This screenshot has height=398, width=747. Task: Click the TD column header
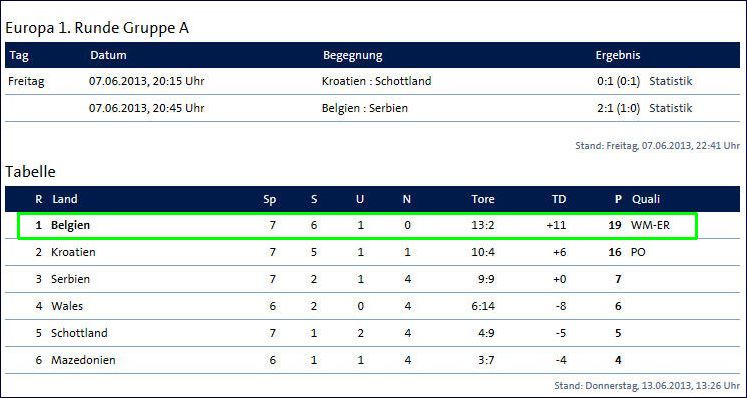559,199
